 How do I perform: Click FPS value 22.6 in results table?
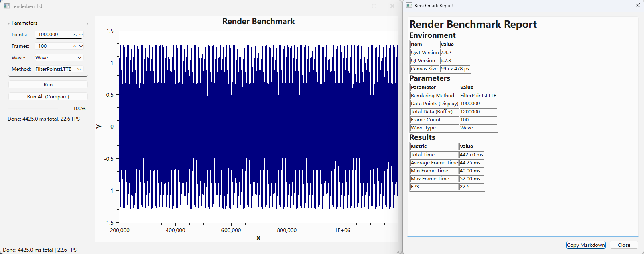point(471,187)
